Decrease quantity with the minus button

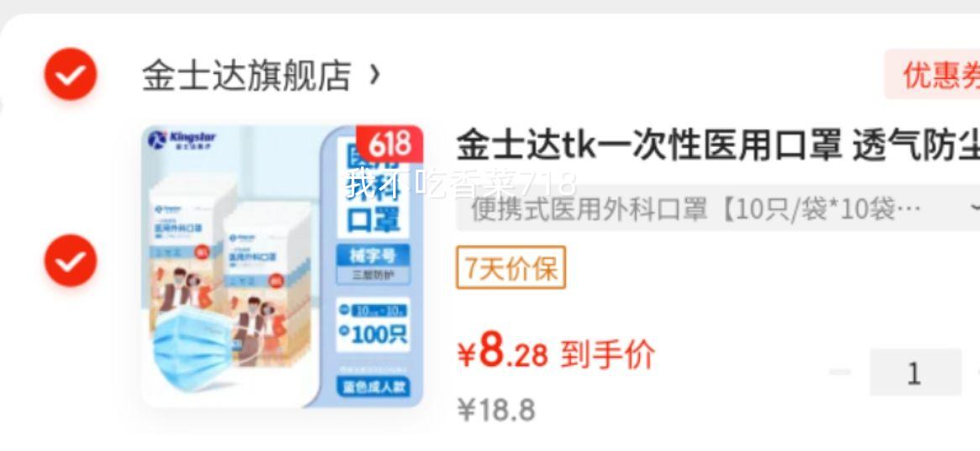click(x=840, y=372)
